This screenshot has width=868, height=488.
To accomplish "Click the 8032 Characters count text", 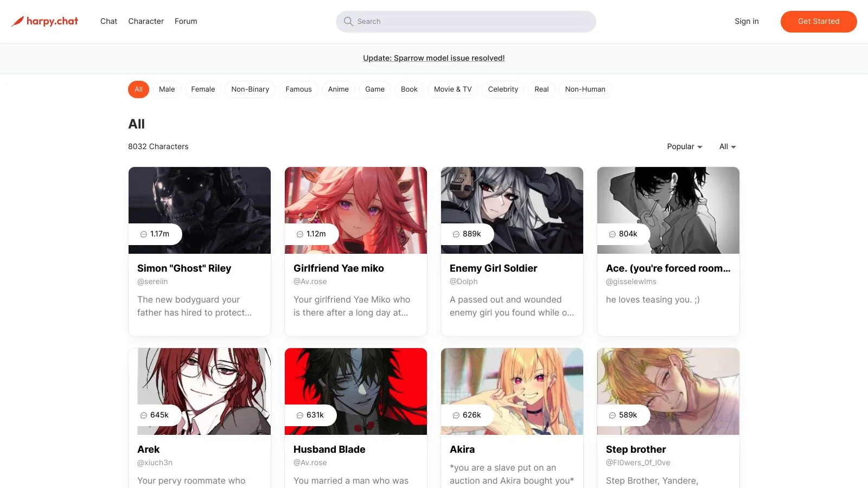I will [x=158, y=146].
